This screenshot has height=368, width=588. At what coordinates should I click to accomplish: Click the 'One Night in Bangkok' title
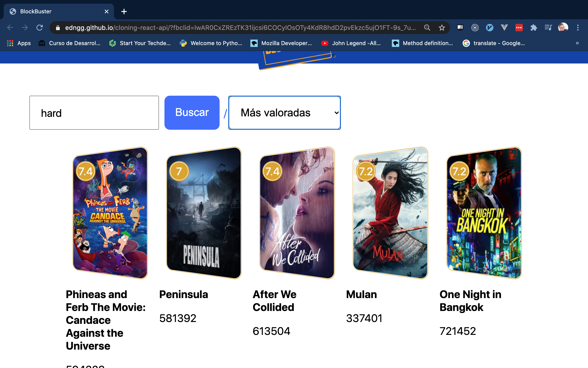point(470,301)
